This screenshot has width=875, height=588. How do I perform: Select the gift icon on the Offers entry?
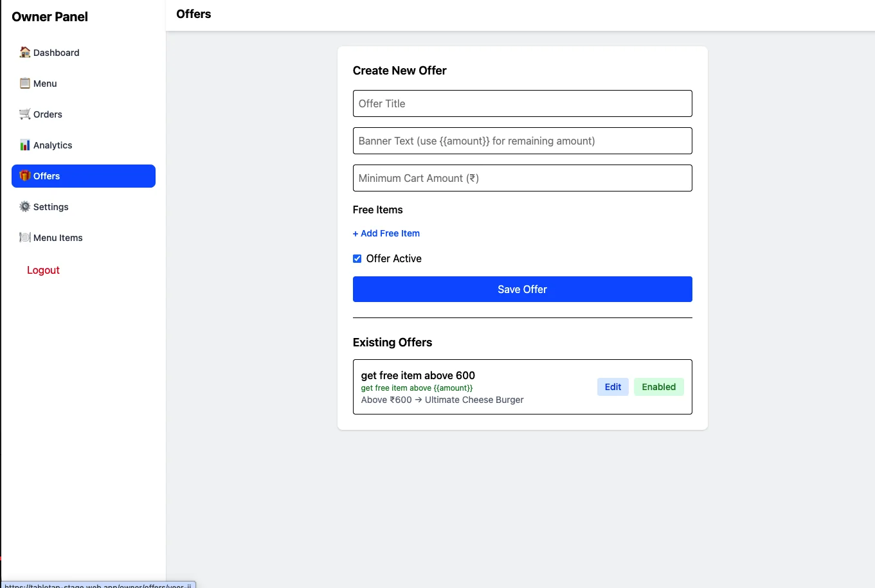click(x=24, y=175)
